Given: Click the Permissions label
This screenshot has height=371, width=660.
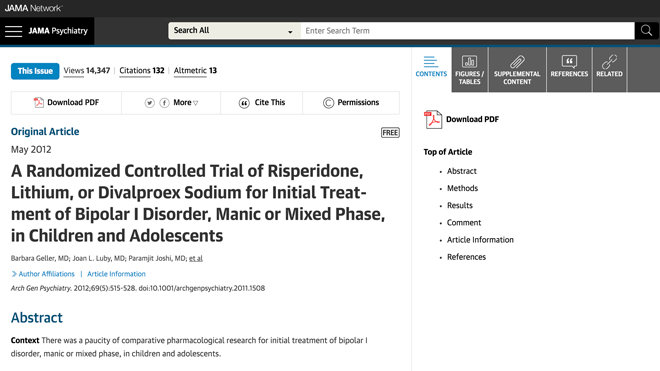Looking at the screenshot, I should pos(358,102).
